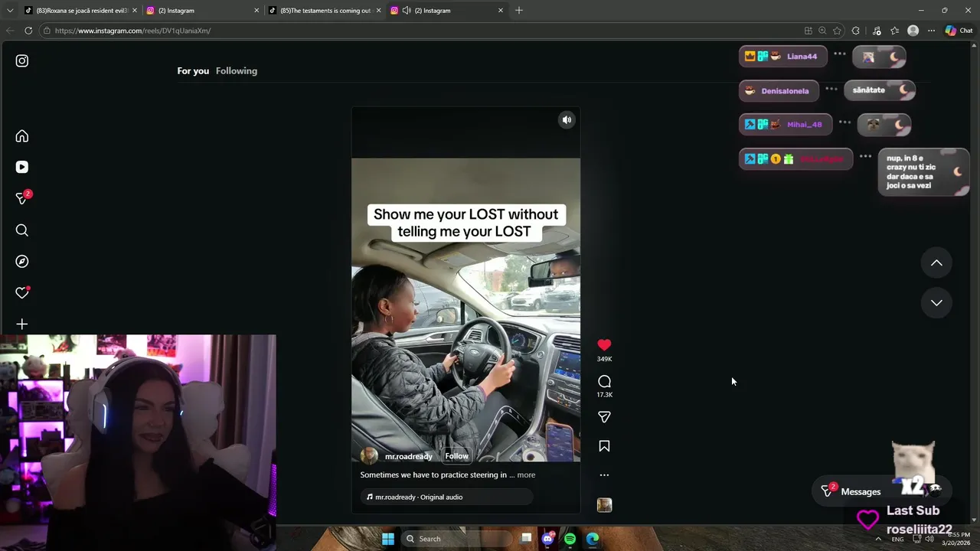
Task: Follow mr.roadready account
Action: [457, 456]
